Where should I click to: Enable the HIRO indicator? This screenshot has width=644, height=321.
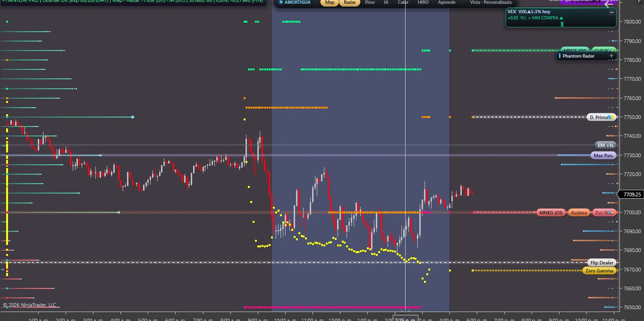pos(424,2)
